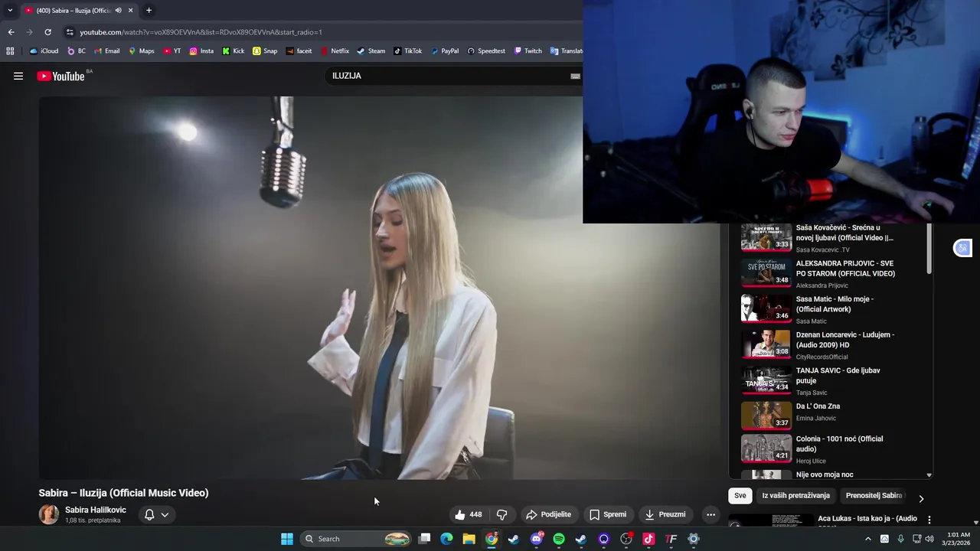980x551 pixels.
Task: Mute the tab via the speaker icon
Action: [118, 10]
